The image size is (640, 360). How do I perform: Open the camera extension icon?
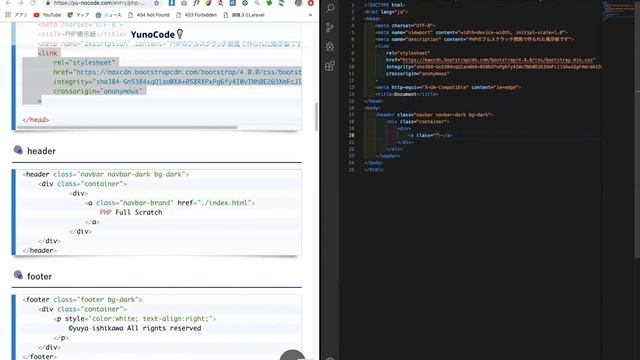click(x=184, y=3)
